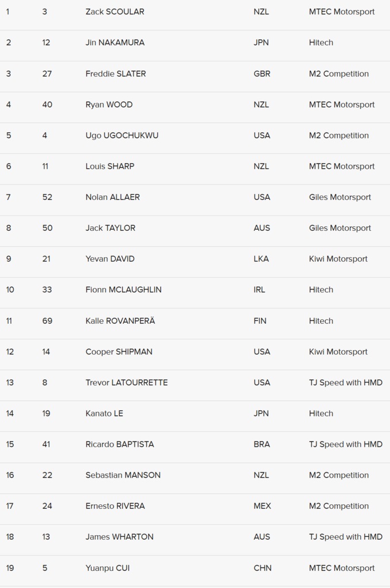390x588 pixels.
Task: Select Jin NAKAMURA in the results
Action: 115,42
